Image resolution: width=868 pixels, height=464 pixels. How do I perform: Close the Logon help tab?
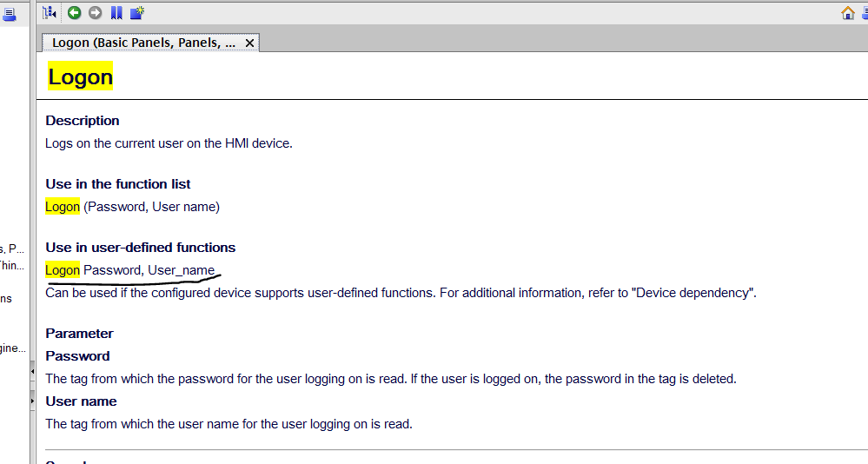coord(250,43)
